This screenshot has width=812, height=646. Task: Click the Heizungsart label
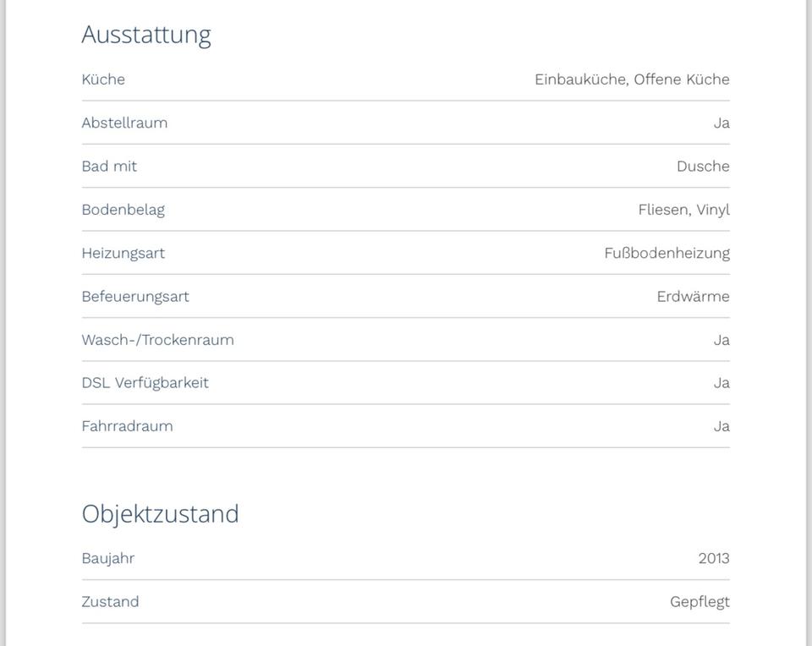coord(123,253)
